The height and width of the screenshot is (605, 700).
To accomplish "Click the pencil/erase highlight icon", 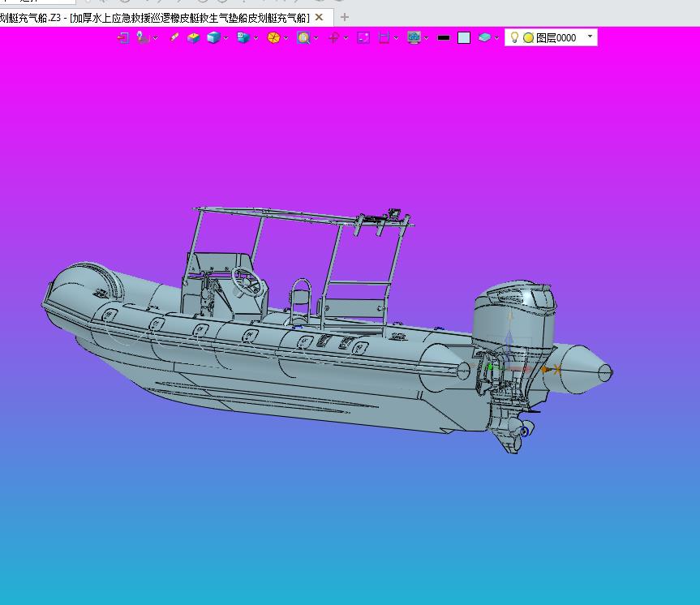I will pyautogui.click(x=174, y=38).
